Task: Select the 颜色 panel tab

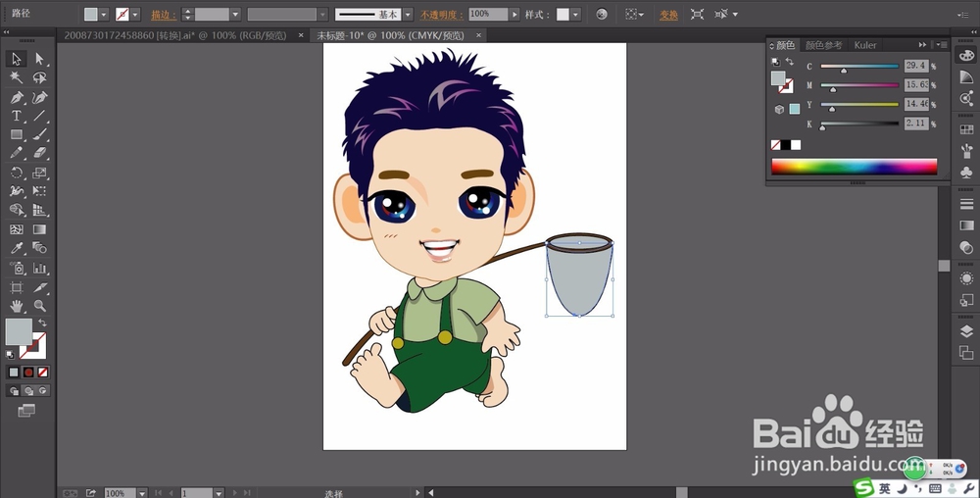Action: 785,45
